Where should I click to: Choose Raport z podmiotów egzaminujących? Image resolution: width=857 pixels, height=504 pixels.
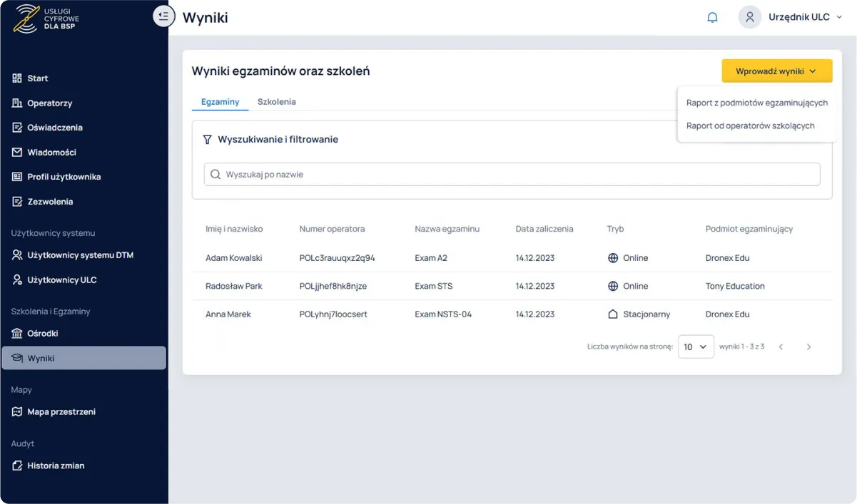(756, 102)
